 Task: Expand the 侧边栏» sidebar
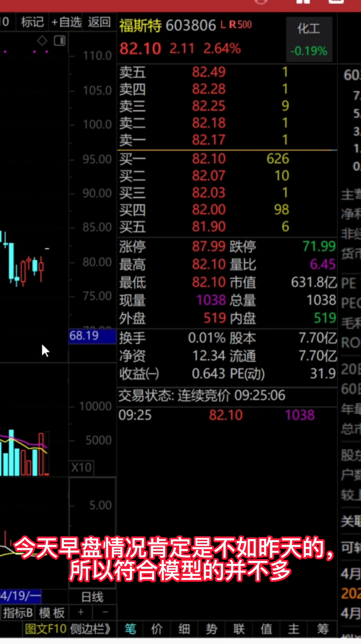(x=91, y=629)
